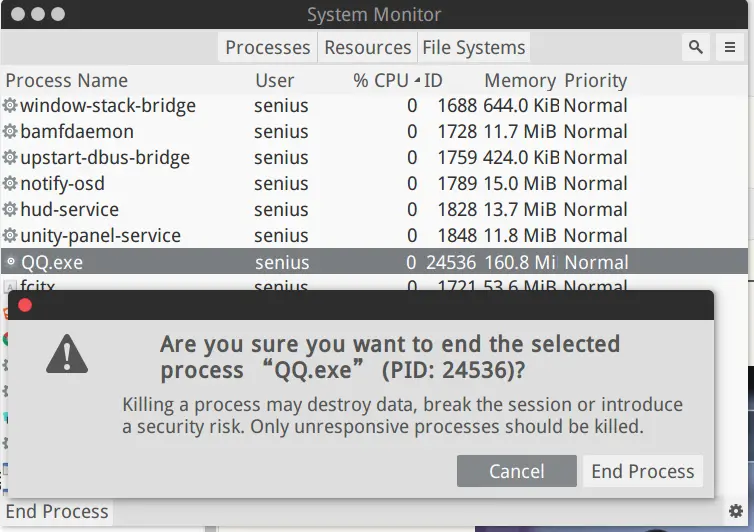Image resolution: width=754 pixels, height=532 pixels.
Task: Switch to the File Systems tab
Action: click(473, 47)
